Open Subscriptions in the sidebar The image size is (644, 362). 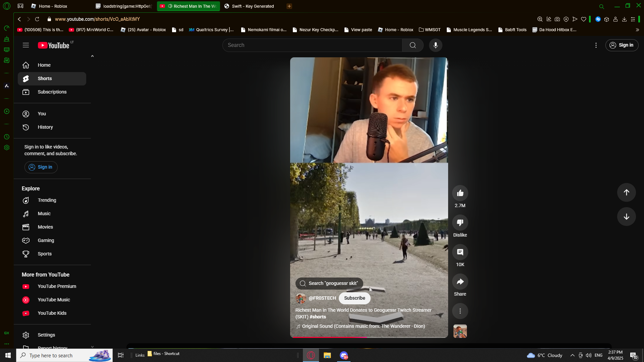(52, 92)
